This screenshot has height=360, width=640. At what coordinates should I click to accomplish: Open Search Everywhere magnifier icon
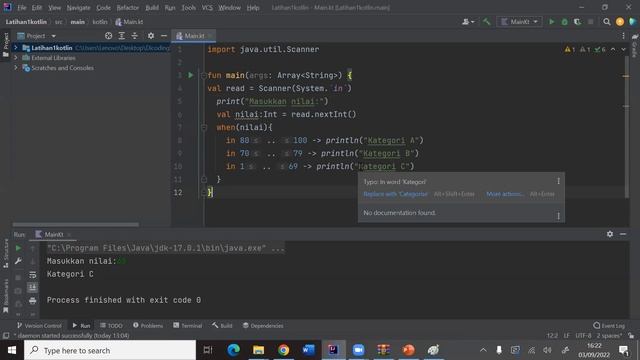tap(607, 22)
